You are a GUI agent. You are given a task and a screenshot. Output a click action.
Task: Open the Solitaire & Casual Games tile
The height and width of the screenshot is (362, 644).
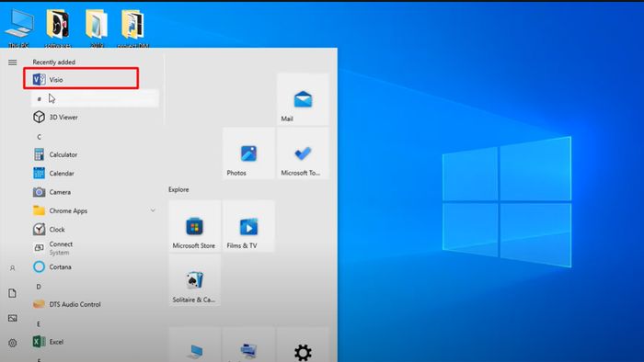pyautogui.click(x=194, y=280)
